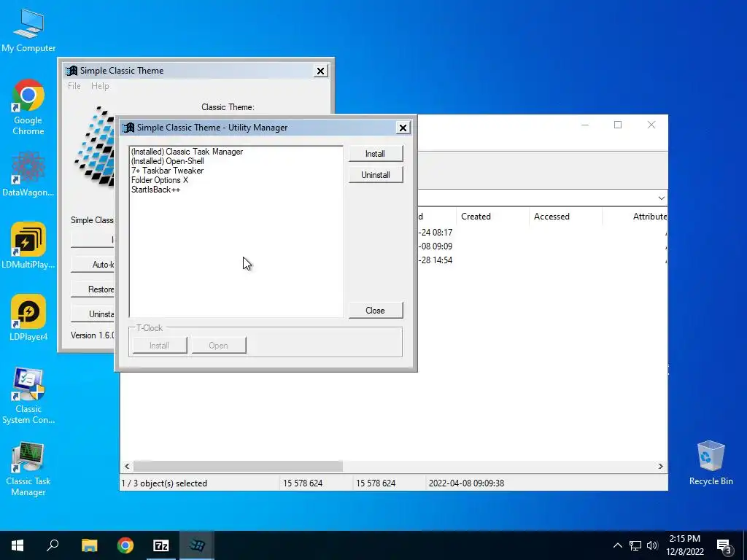Click the Uninstall button in Utility Manager
Image resolution: width=747 pixels, height=560 pixels.
376,175
